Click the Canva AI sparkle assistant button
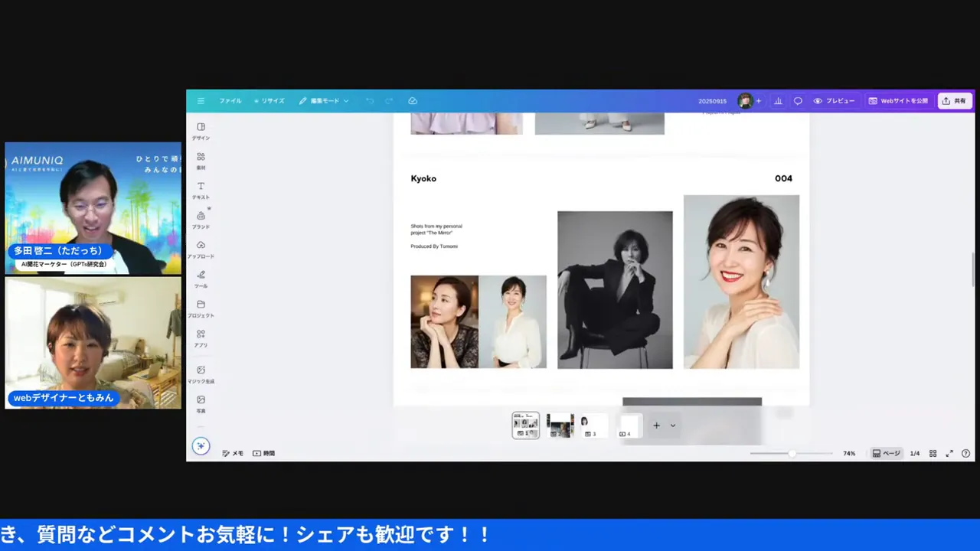The width and height of the screenshot is (980, 551). (201, 446)
